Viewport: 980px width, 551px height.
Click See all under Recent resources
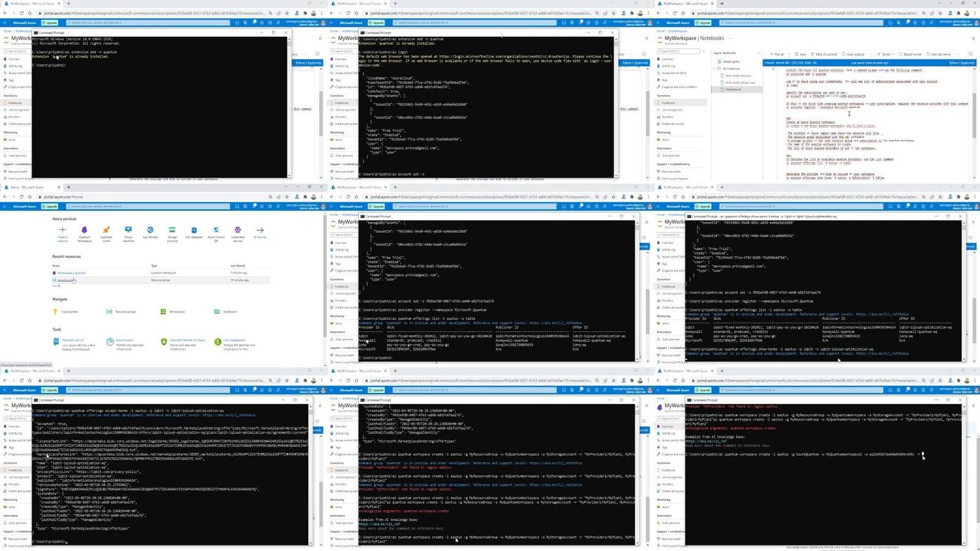tap(56, 286)
